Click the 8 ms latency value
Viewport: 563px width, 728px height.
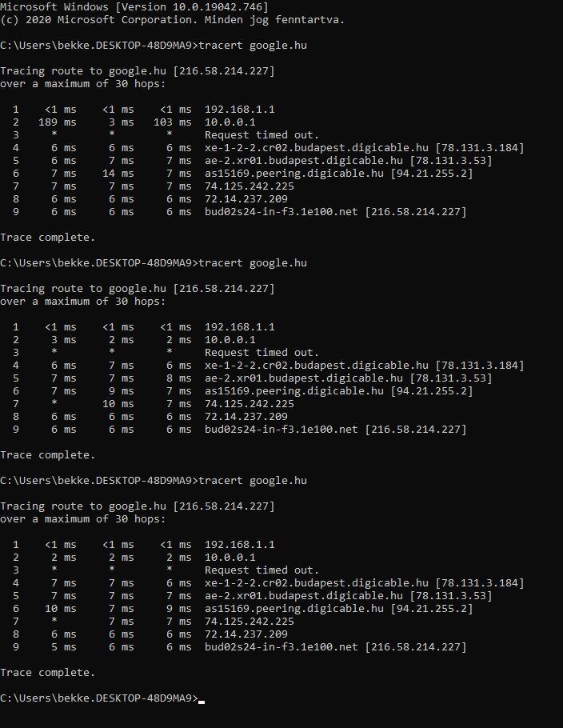tap(178, 378)
